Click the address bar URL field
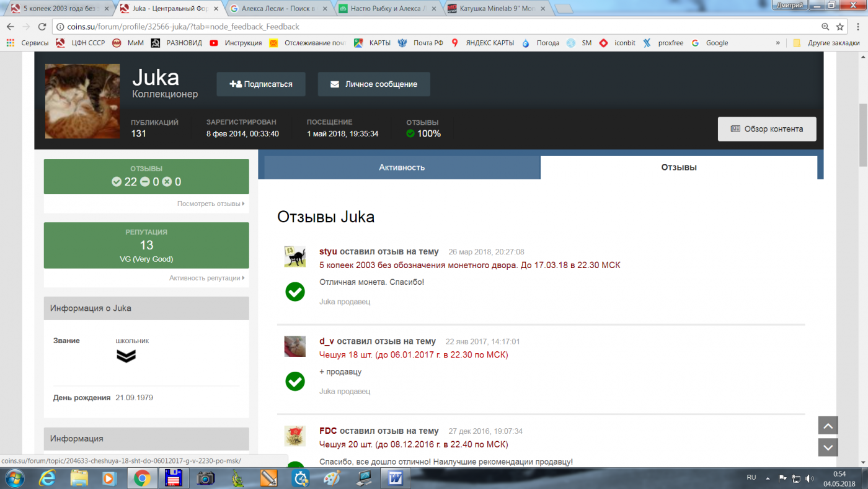 [x=434, y=27]
